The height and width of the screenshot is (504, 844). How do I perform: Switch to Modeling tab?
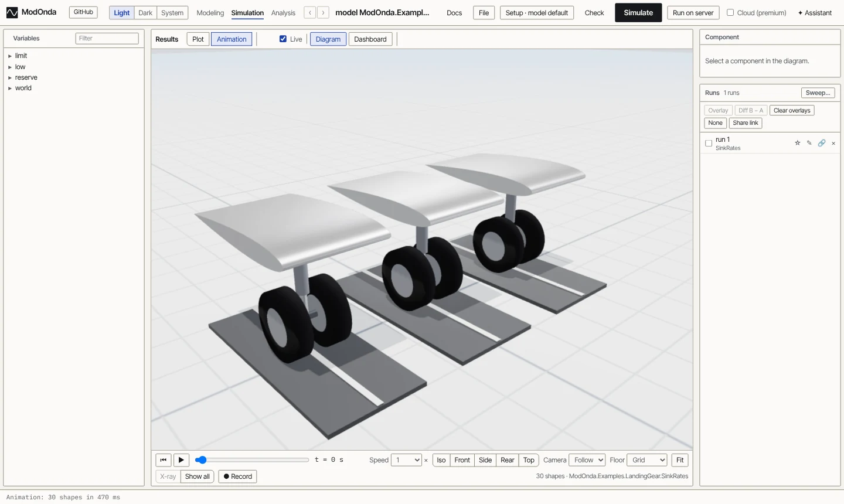(210, 13)
